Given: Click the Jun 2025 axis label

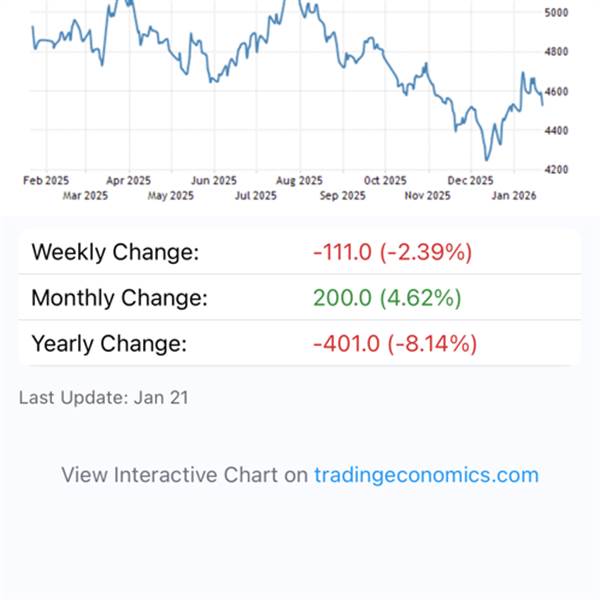Looking at the screenshot, I should (214, 181).
